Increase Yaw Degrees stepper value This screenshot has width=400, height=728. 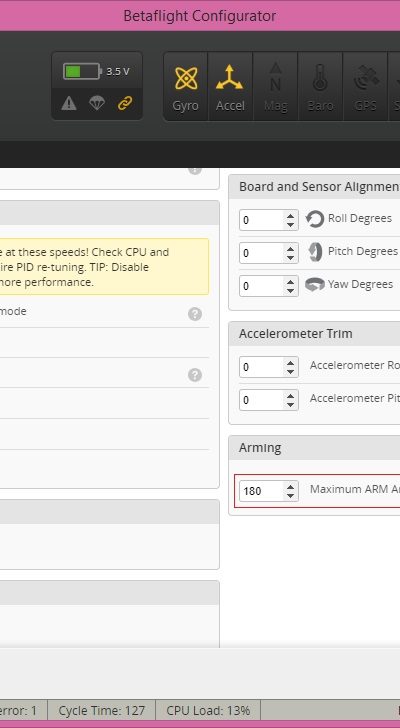click(x=290, y=281)
